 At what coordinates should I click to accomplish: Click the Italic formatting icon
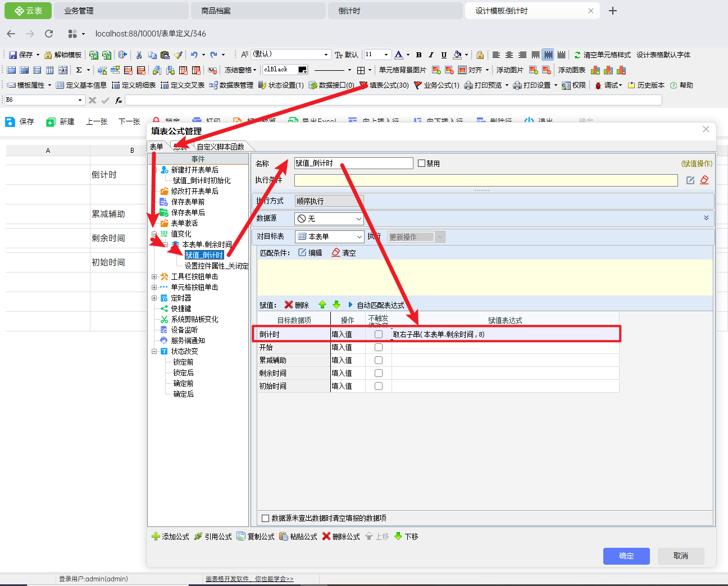[x=431, y=55]
